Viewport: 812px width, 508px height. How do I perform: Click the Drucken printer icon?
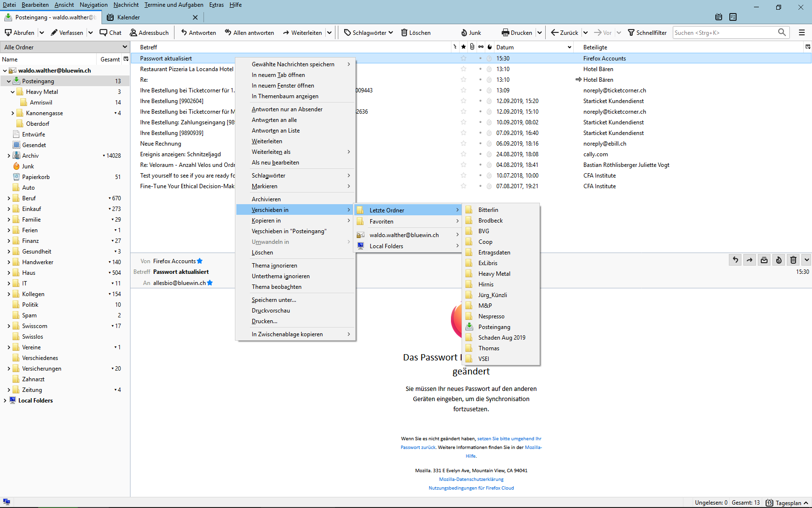[506, 32]
